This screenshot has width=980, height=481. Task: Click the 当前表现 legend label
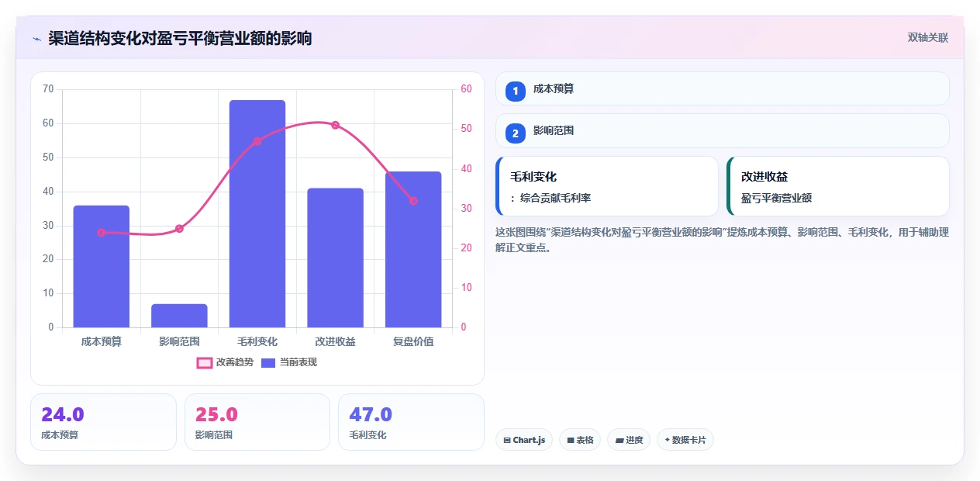coord(298,362)
